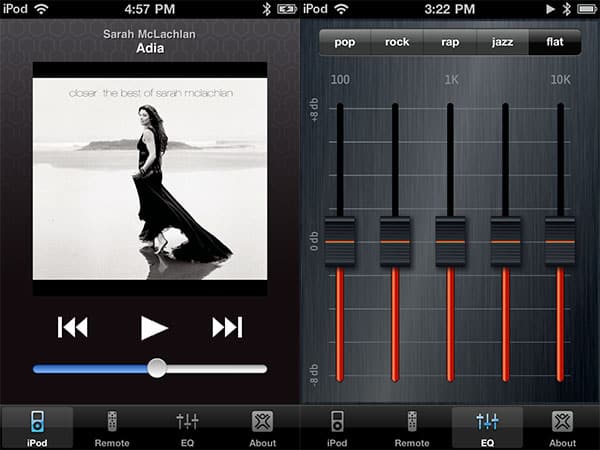Viewport: 600px width, 450px height.
Task: Open the iPod tab on equalizer screen
Action: [337, 428]
